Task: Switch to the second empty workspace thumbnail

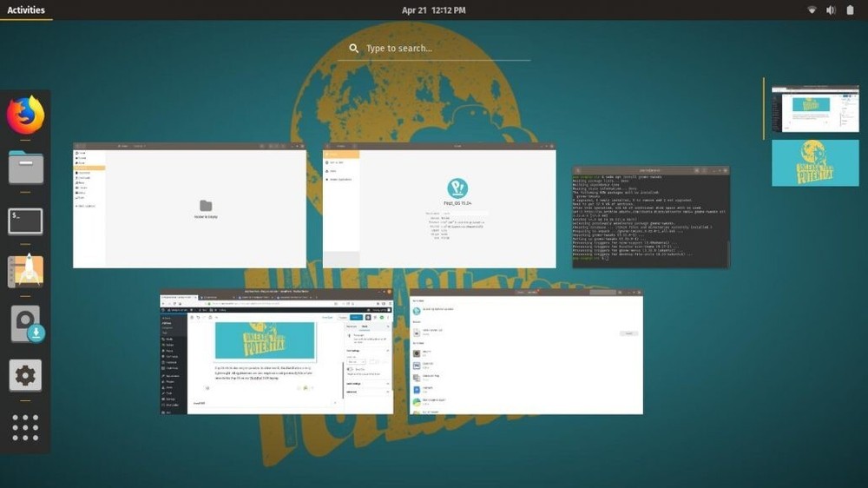Action: 815,162
